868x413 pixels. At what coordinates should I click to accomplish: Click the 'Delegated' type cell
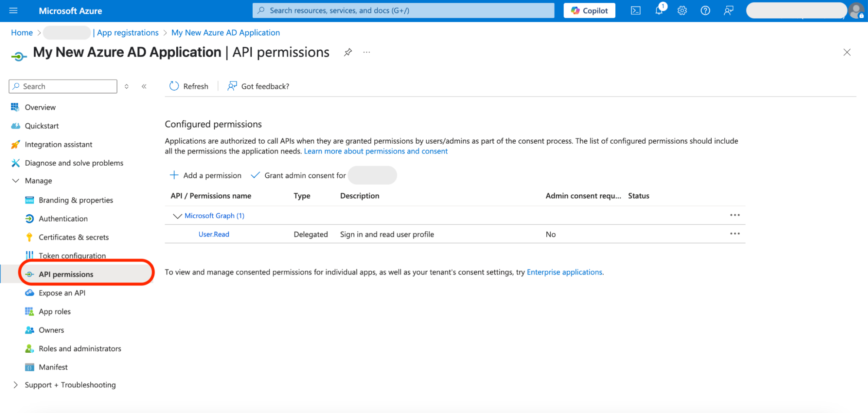coord(311,234)
